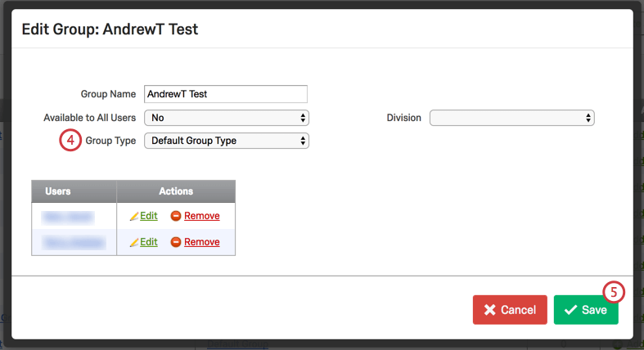Click the red remove icon in the first user row
The image size is (644, 350).
click(x=176, y=216)
